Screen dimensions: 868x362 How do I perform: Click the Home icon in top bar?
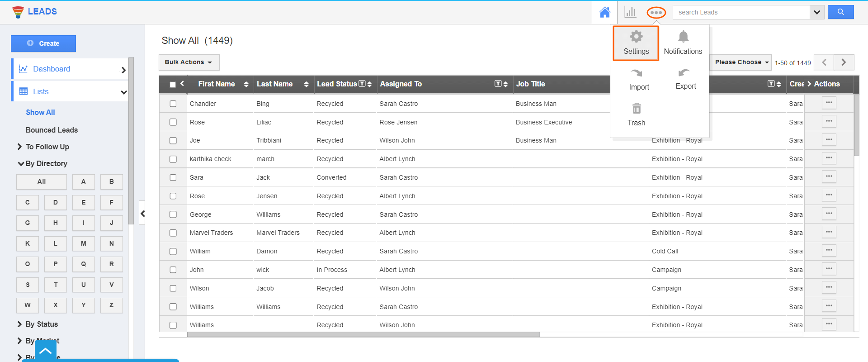[604, 12]
